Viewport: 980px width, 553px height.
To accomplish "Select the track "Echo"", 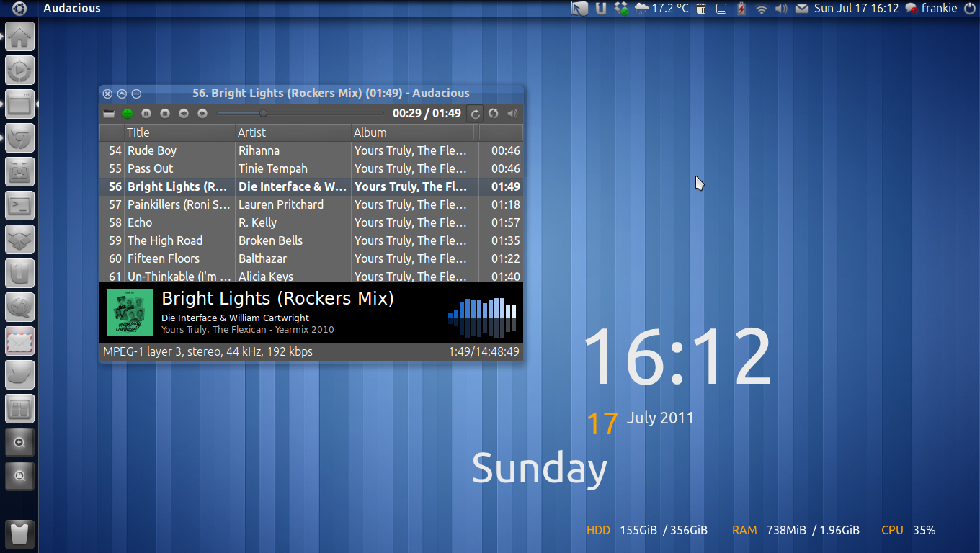I will (140, 222).
